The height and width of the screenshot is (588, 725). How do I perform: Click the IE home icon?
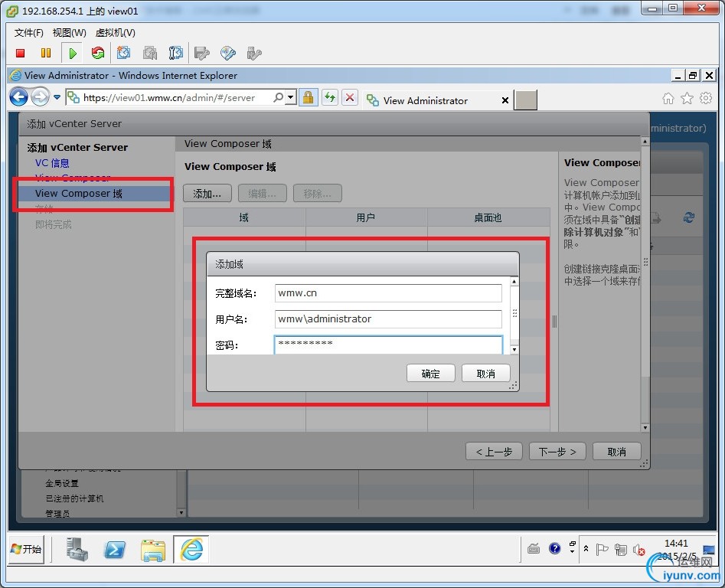[x=668, y=98]
